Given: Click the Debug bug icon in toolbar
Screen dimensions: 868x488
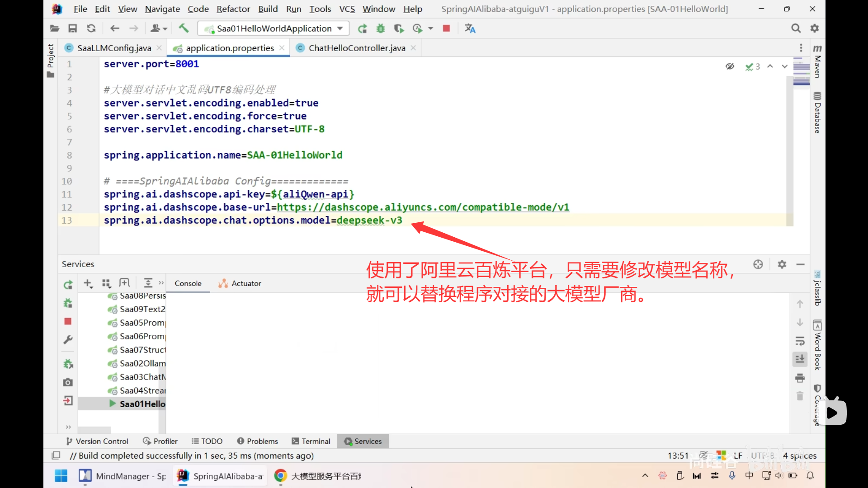Looking at the screenshot, I should click(381, 28).
